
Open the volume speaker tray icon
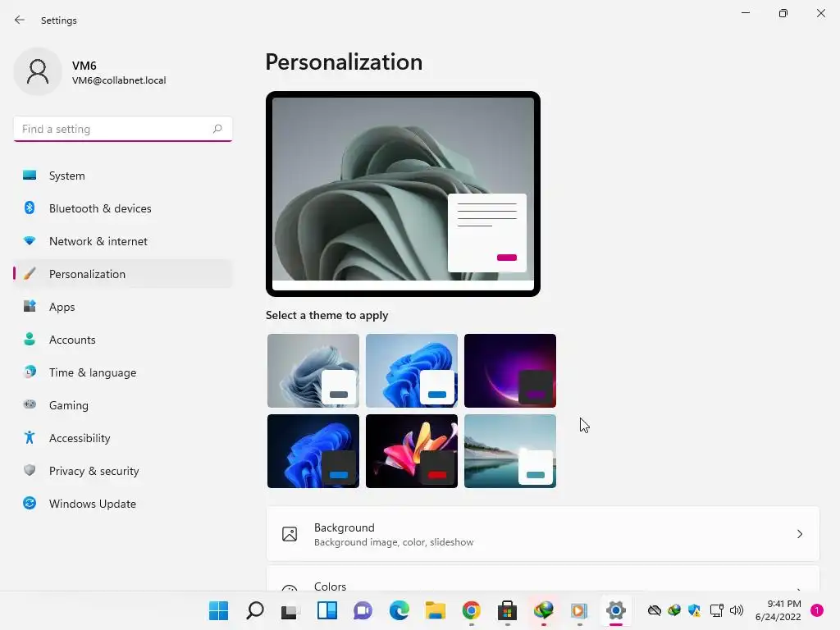pos(737,610)
